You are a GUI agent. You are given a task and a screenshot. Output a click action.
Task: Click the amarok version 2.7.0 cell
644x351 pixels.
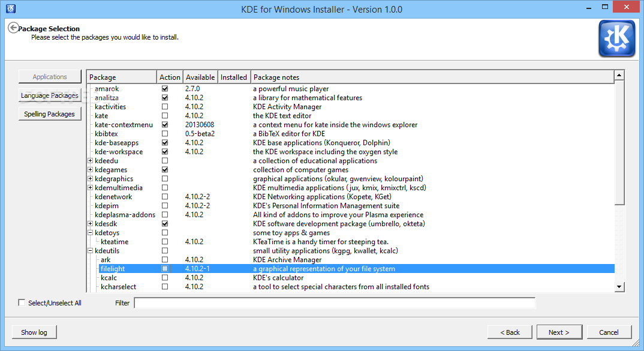(x=192, y=88)
